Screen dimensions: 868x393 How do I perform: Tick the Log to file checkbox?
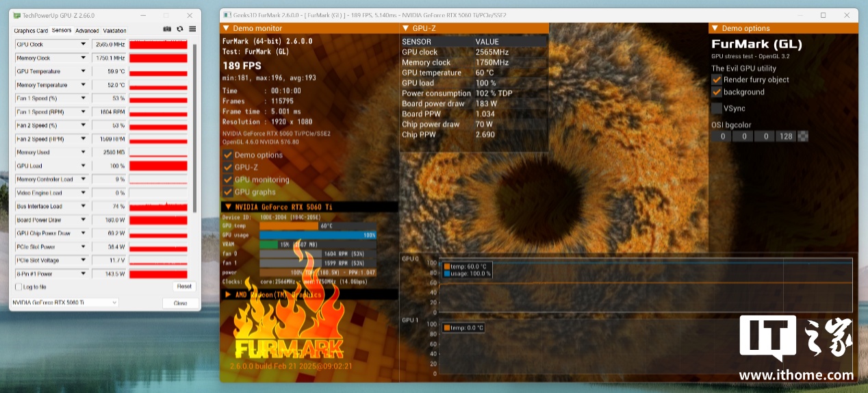pos(18,287)
